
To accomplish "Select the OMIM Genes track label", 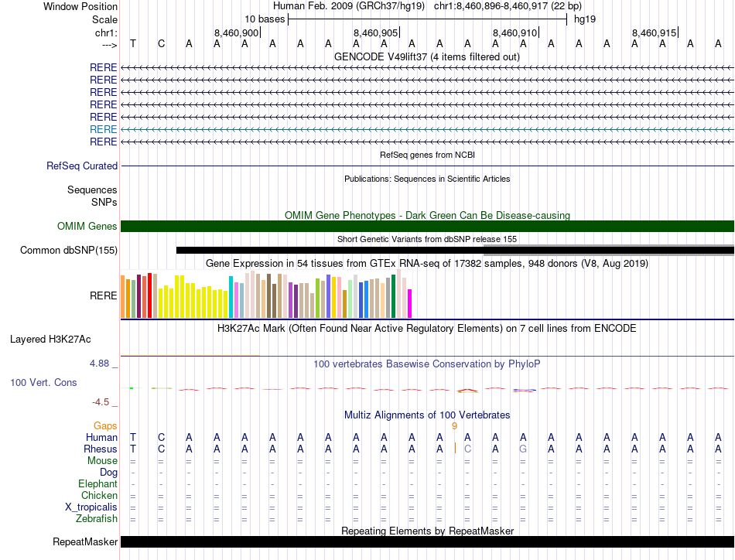I will (87, 227).
